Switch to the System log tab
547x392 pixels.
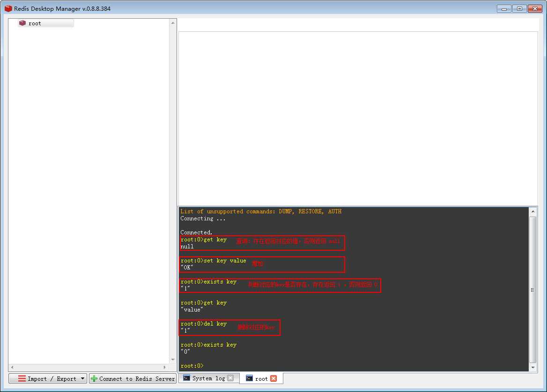pyautogui.click(x=208, y=378)
